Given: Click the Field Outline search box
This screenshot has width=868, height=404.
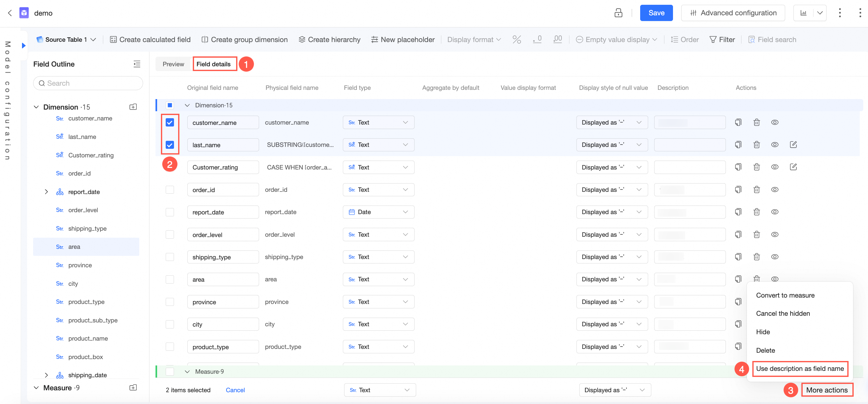Looking at the screenshot, I should click(88, 83).
